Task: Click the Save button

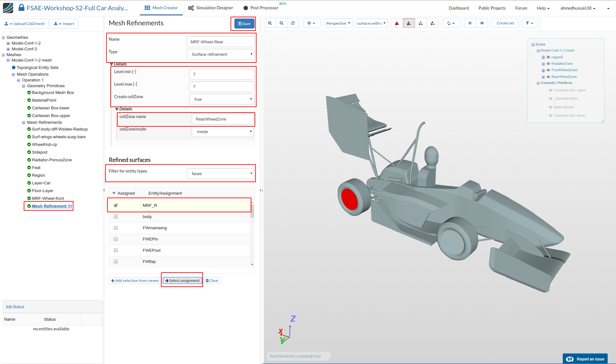Action: coord(244,24)
